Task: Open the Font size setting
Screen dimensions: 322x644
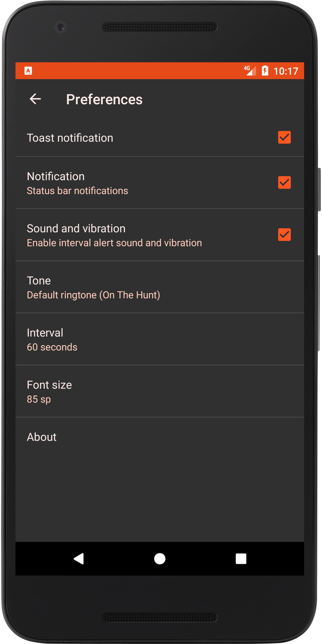Action: (160, 392)
